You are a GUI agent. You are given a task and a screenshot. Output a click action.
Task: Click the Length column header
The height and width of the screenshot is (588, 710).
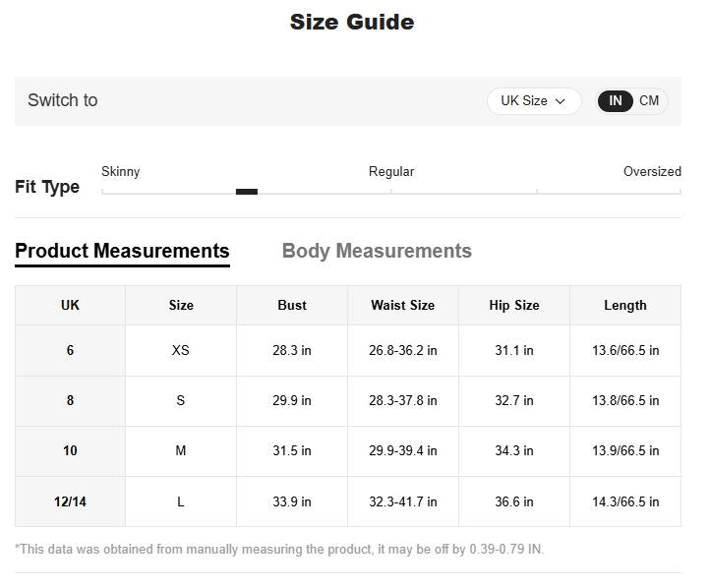coord(625,305)
